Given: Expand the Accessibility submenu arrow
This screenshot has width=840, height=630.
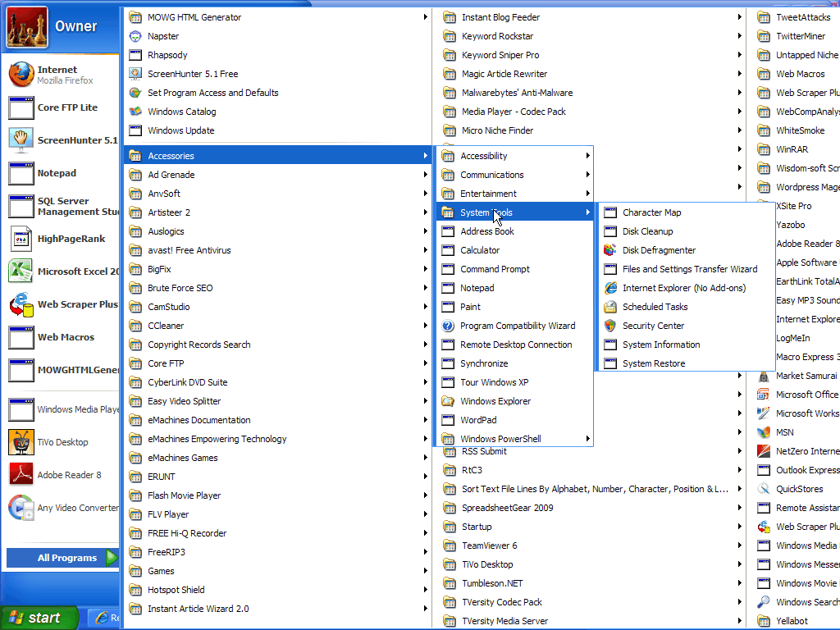Looking at the screenshot, I should 587,156.
